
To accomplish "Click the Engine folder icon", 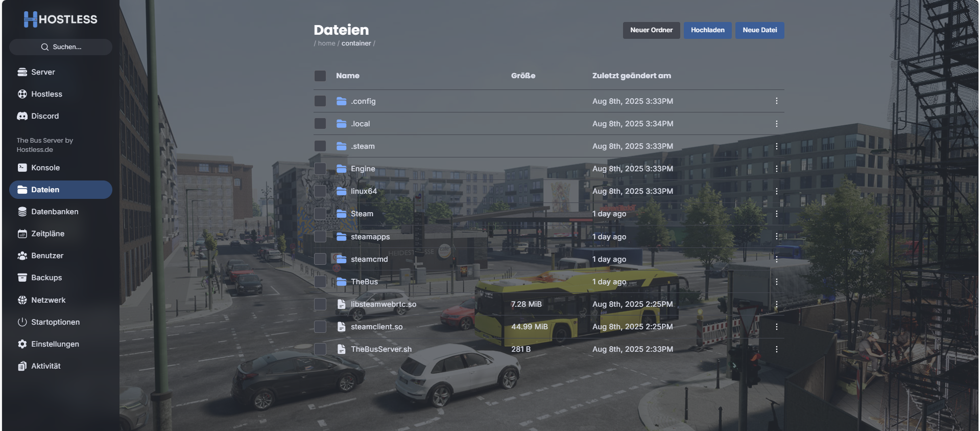I will point(342,169).
